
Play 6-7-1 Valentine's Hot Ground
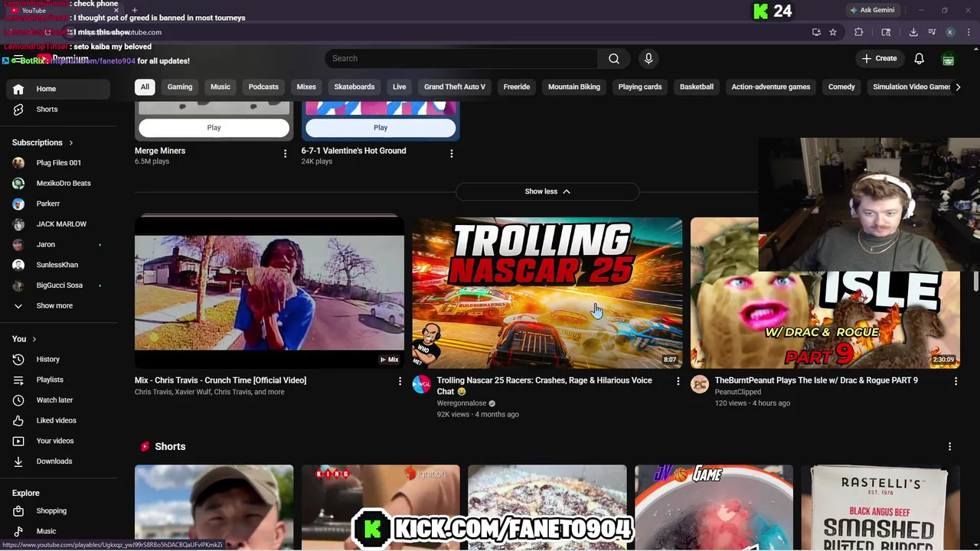(x=381, y=128)
